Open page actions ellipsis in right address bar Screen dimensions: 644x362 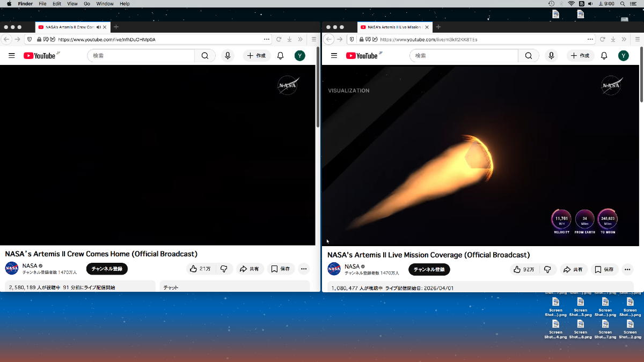click(590, 39)
